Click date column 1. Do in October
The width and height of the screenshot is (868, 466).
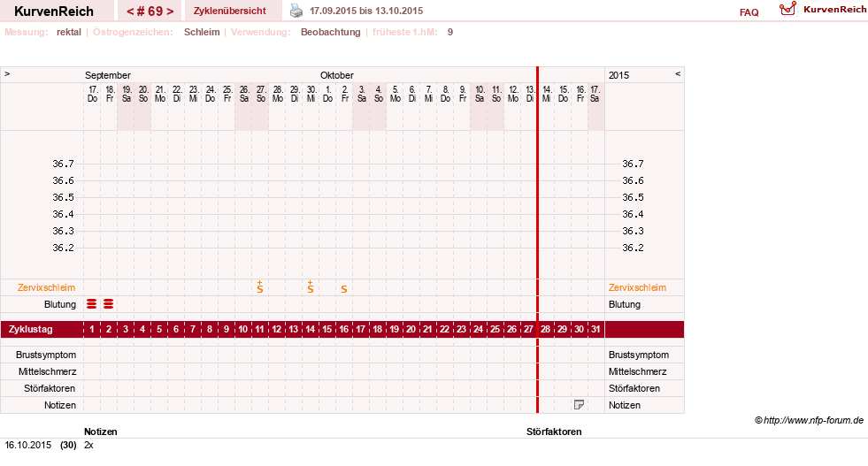[327, 94]
